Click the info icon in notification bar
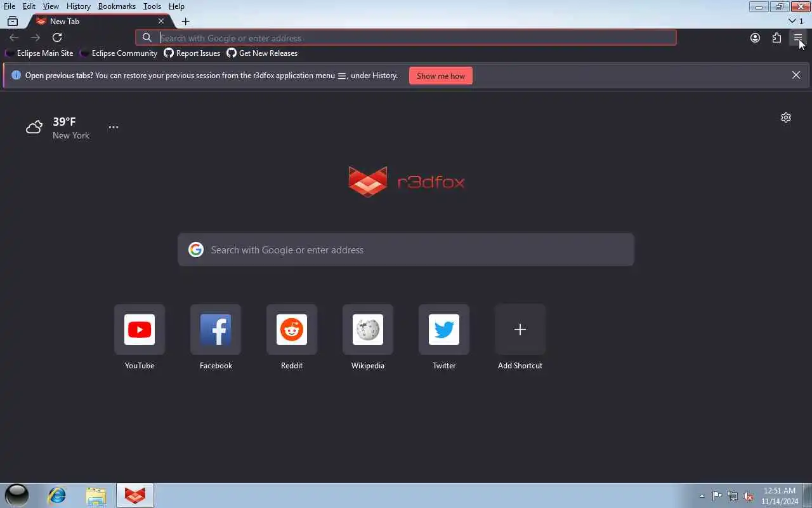The width and height of the screenshot is (812, 508). 16,75
